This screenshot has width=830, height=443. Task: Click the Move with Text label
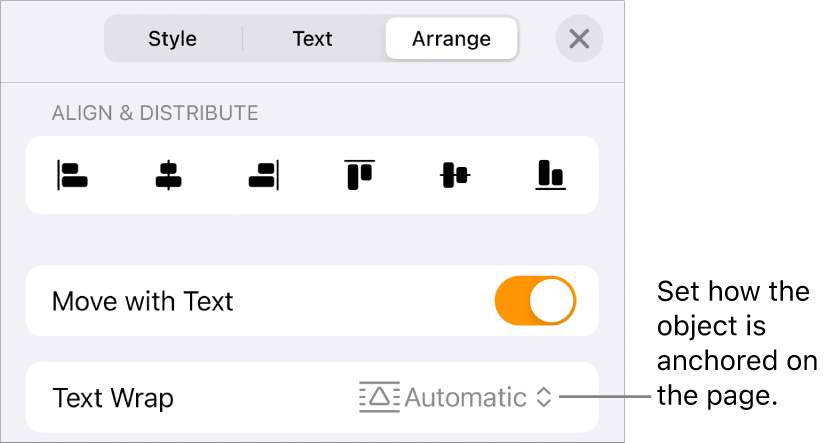tap(142, 301)
